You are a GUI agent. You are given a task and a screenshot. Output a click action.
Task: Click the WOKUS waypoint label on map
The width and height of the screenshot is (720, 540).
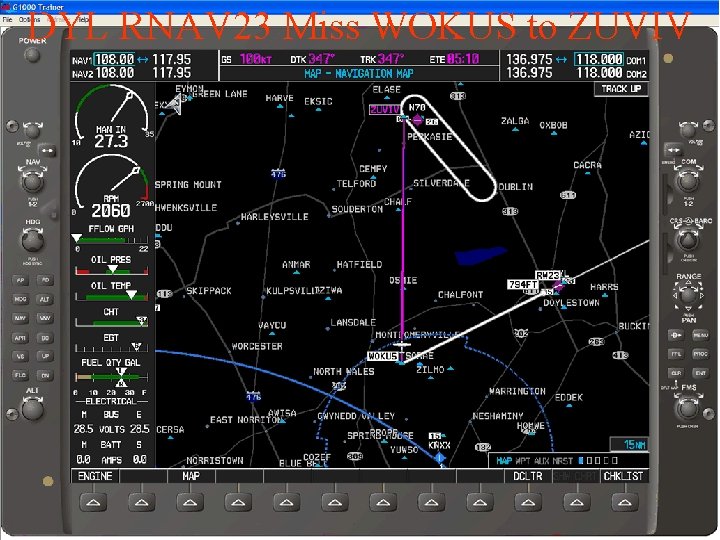pyautogui.click(x=382, y=356)
